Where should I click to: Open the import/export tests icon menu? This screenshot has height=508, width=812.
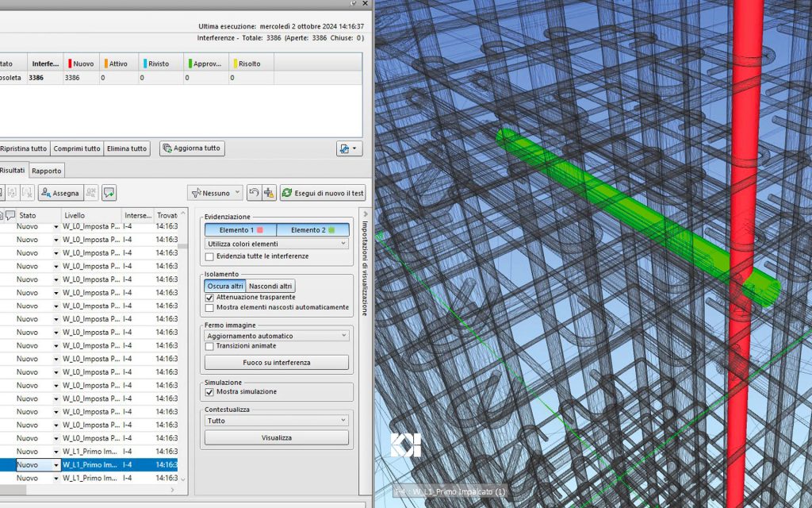[348, 148]
